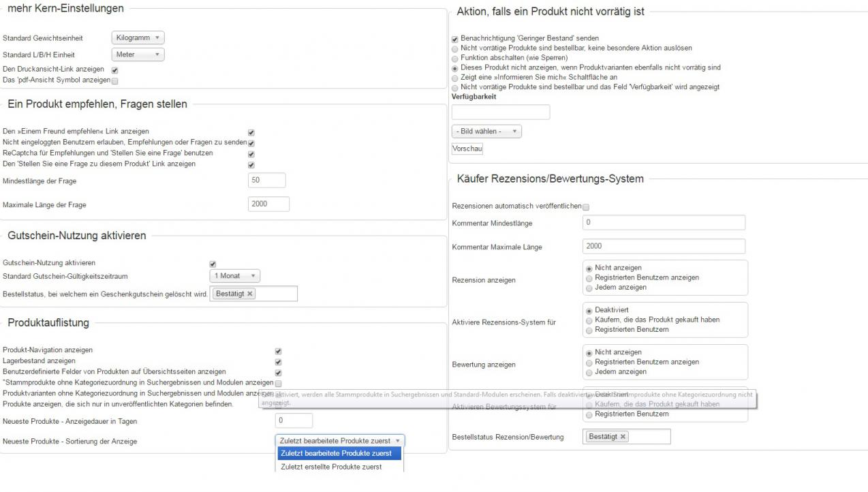Toggle Den Druckansicht-Link anzeigen checkbox

coord(114,70)
